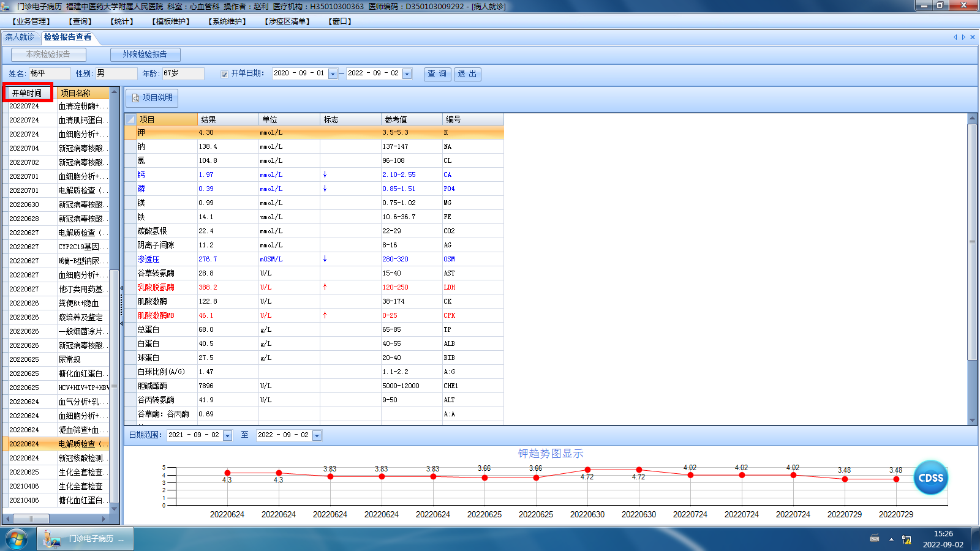
Task: Open the start date 2020-09-01 dropdown
Action: click(333, 74)
